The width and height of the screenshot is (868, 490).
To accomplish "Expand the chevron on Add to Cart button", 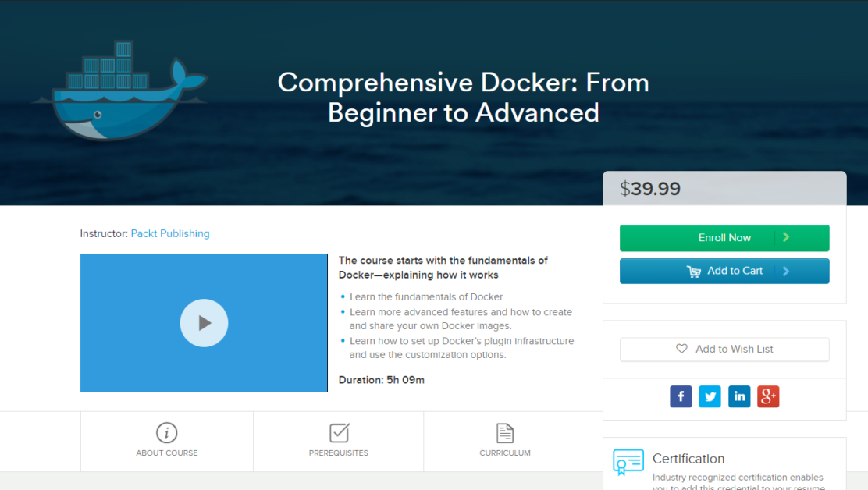I will [x=786, y=271].
